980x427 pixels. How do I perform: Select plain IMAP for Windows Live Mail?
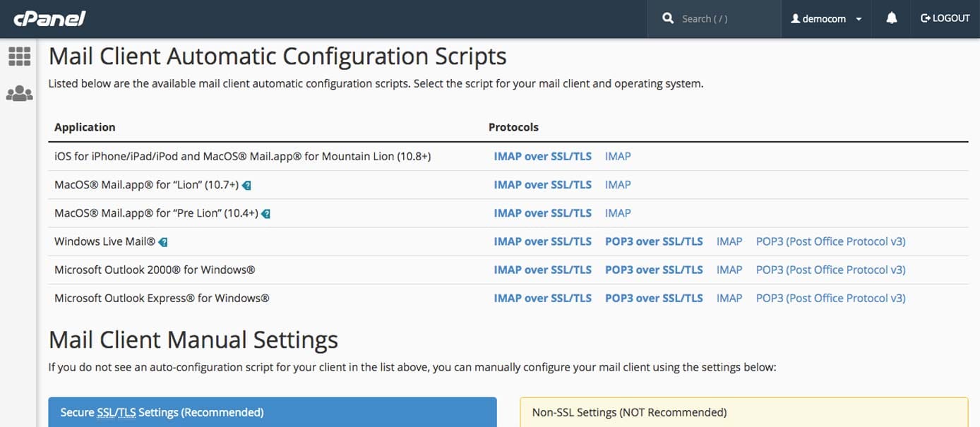[729, 241]
